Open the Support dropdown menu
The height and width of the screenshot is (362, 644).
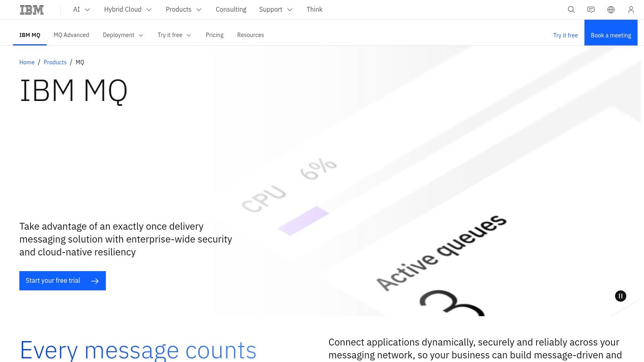point(290,10)
